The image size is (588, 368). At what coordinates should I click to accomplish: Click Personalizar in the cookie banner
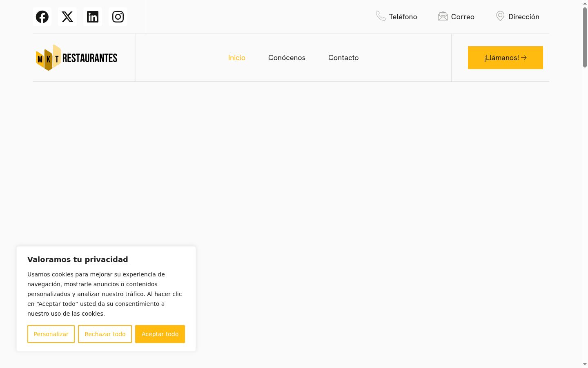click(51, 334)
